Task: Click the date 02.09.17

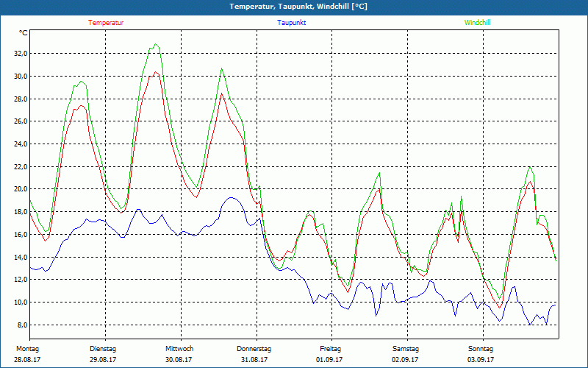Action: click(405, 360)
